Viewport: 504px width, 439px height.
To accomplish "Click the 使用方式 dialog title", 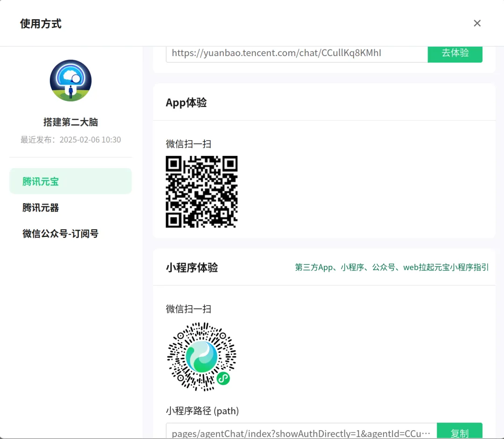I will tap(41, 23).
